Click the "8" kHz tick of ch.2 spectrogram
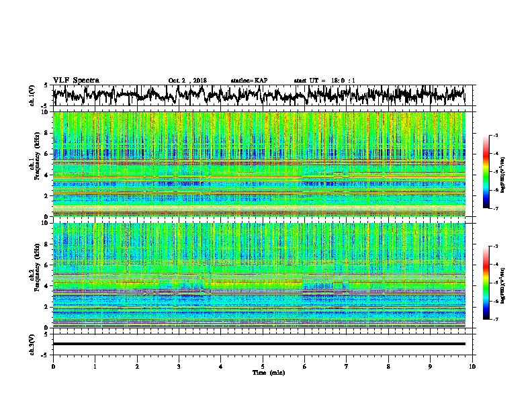 click(x=47, y=244)
